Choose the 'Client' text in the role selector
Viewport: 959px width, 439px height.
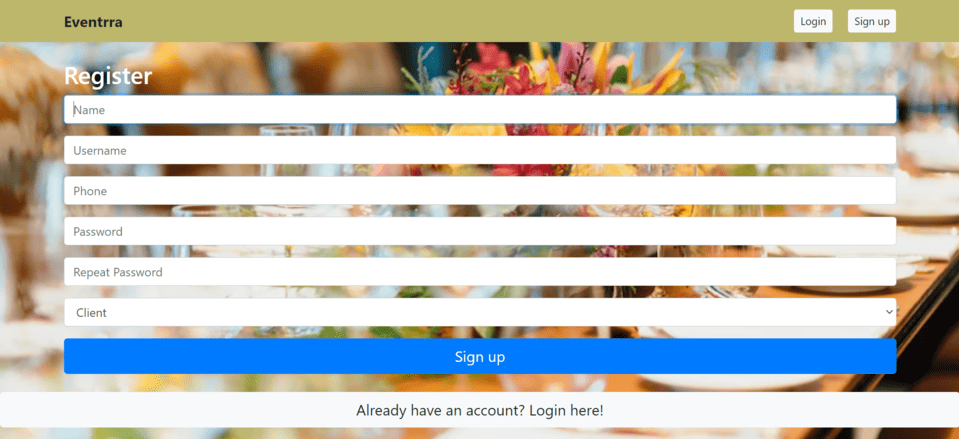(92, 313)
